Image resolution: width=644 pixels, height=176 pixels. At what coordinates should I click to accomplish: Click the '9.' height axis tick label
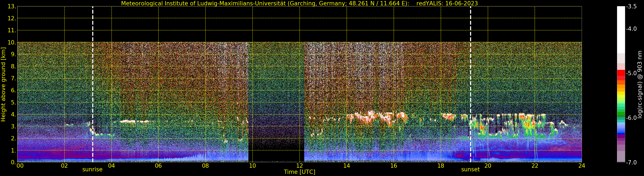click(x=13, y=54)
